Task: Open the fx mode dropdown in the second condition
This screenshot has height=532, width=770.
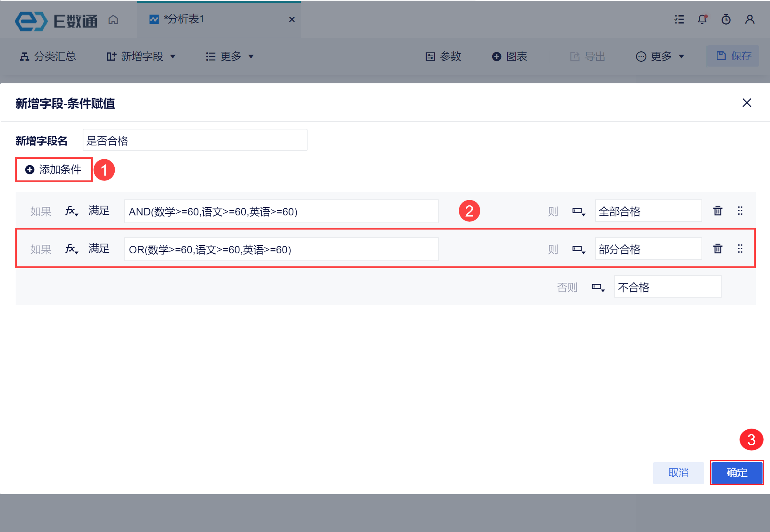Action: 71,249
